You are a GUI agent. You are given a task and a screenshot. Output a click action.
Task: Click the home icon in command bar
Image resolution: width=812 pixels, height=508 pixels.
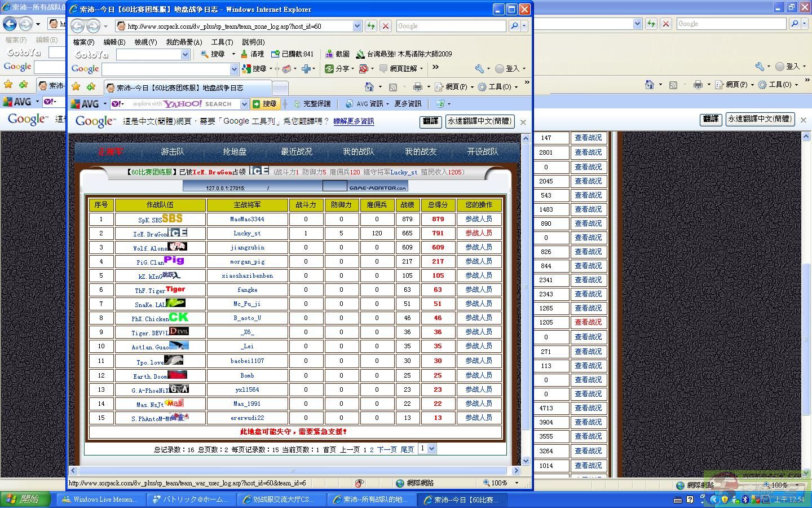[x=369, y=87]
